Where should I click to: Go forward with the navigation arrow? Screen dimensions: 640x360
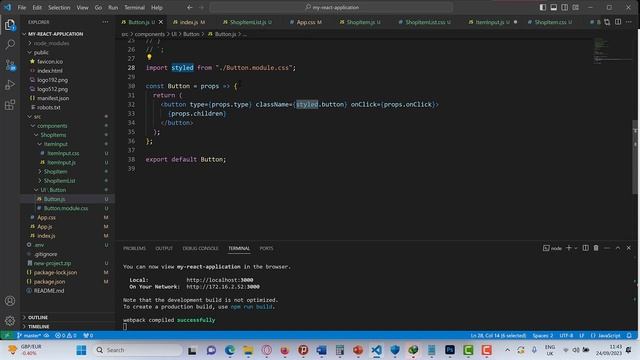pyautogui.click(x=201, y=7)
